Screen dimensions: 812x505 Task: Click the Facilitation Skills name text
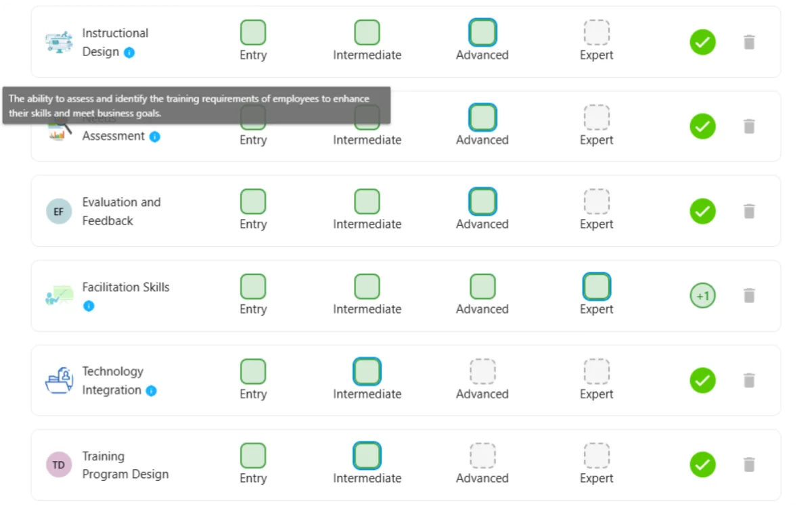click(x=126, y=287)
